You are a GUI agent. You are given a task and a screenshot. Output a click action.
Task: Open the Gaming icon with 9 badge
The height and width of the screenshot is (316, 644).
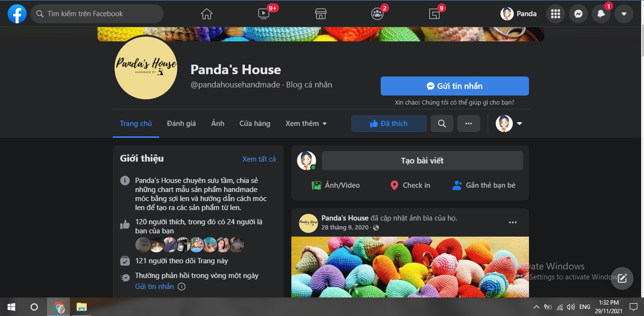[434, 14]
